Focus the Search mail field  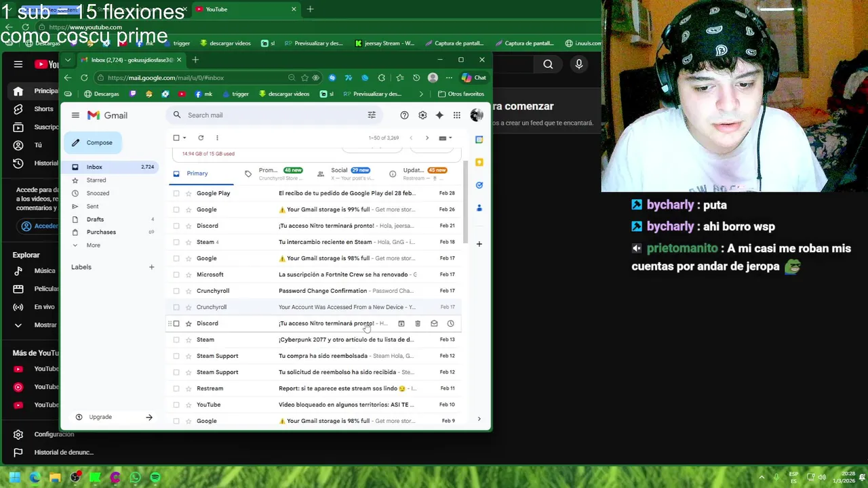pos(275,115)
